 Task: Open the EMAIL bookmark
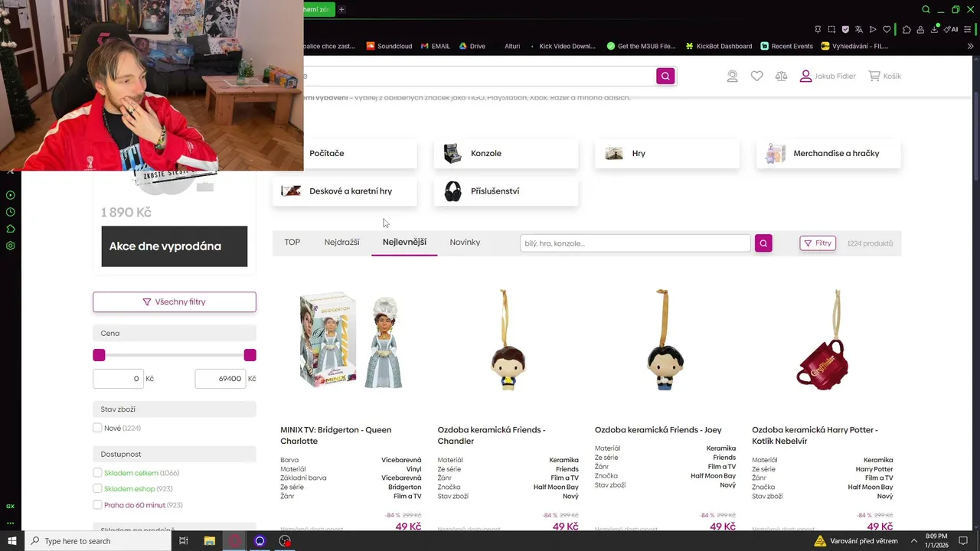pos(435,46)
